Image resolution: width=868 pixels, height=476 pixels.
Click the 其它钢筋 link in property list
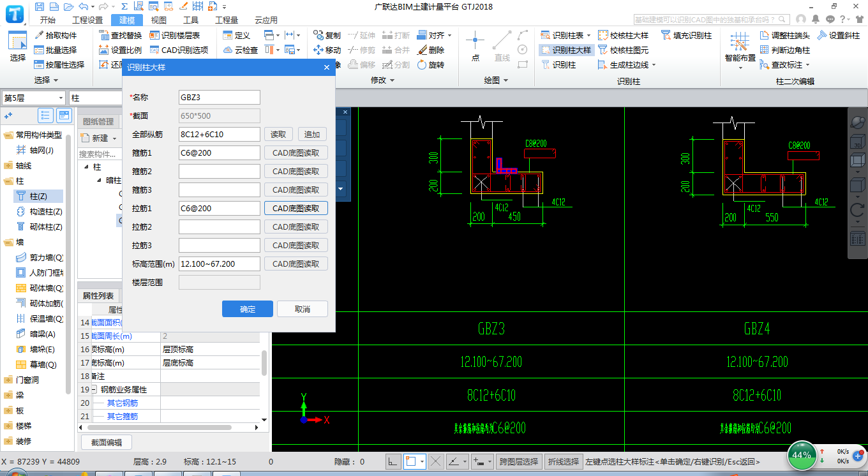point(122,403)
